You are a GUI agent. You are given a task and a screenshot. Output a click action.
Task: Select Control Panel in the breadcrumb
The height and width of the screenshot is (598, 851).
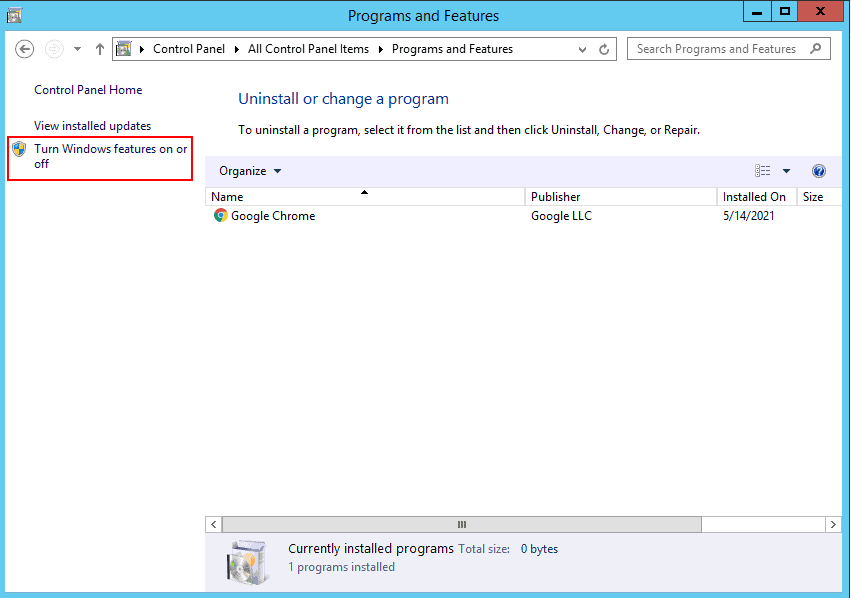(189, 49)
